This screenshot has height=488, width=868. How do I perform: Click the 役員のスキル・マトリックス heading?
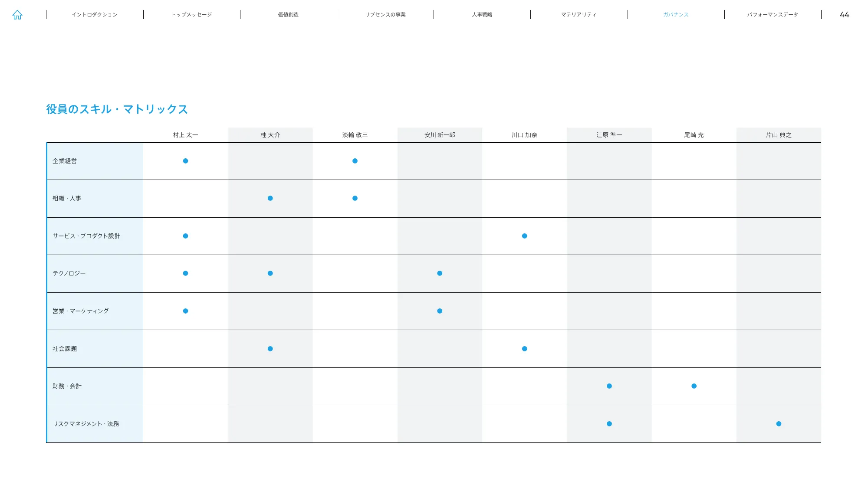point(116,109)
